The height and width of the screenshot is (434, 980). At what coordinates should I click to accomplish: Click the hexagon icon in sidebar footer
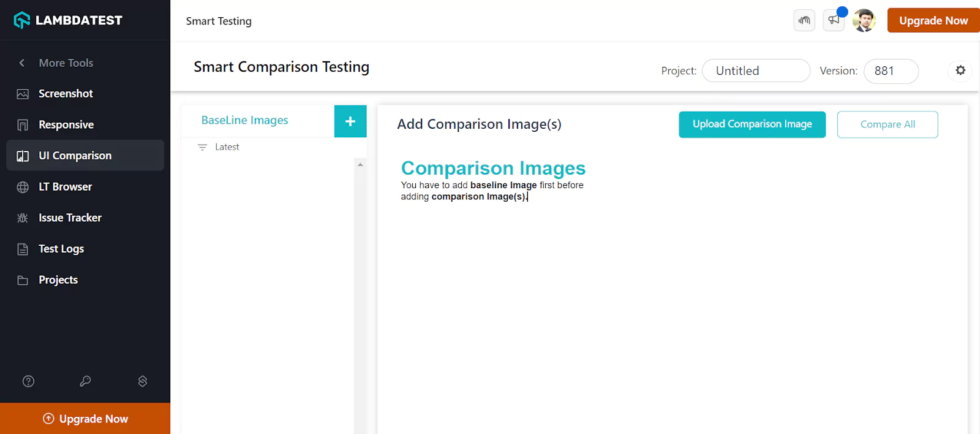click(x=143, y=381)
